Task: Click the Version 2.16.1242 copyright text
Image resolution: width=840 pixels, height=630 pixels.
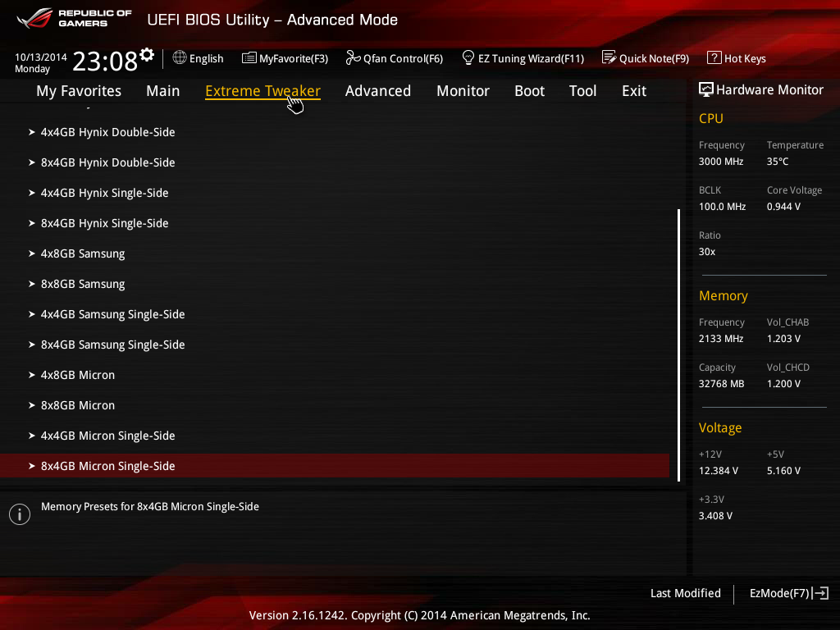Action: pyautogui.click(x=419, y=615)
